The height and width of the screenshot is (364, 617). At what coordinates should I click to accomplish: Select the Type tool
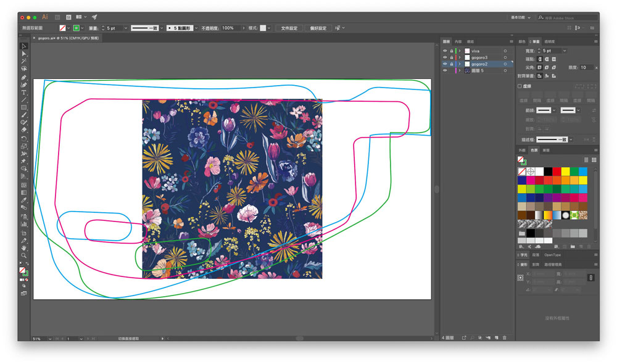[x=24, y=92]
